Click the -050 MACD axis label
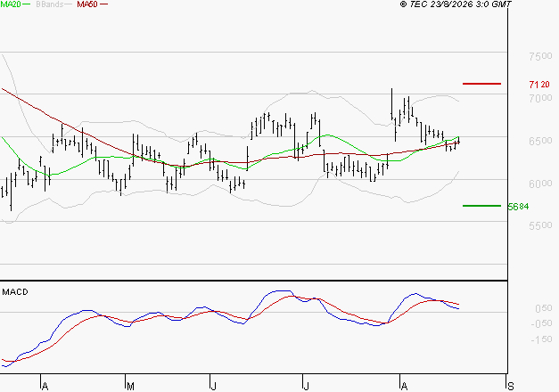 (541, 323)
